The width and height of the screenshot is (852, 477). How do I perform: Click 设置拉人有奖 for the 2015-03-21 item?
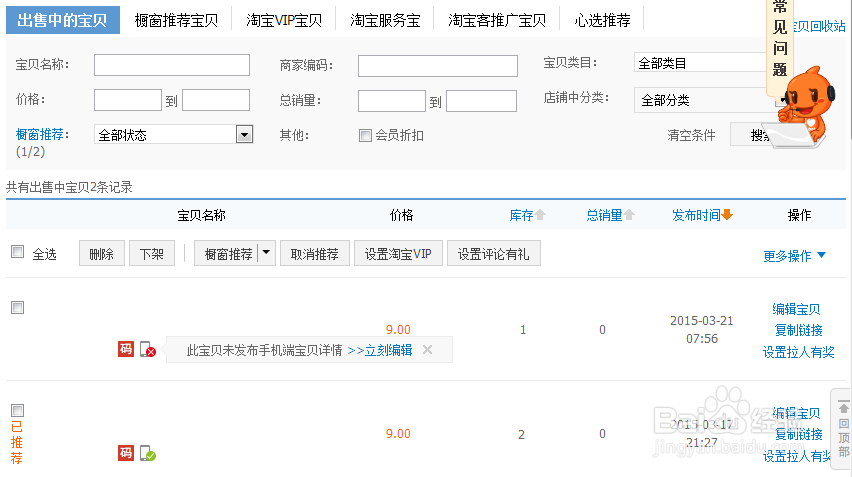coord(798,352)
